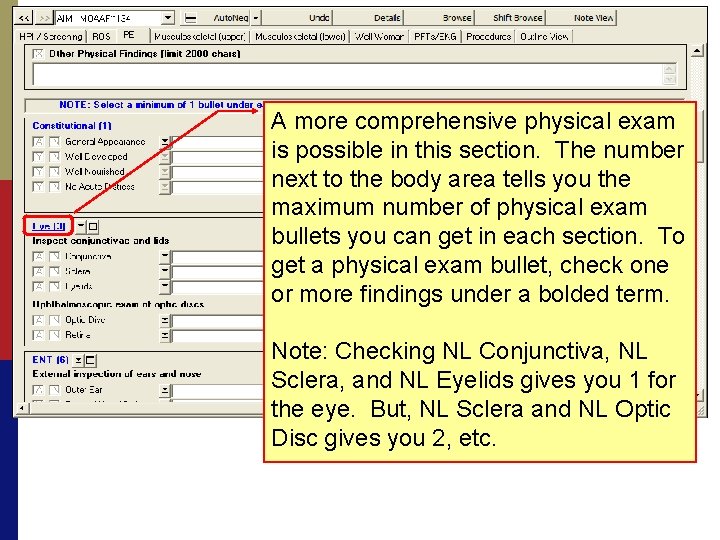
Task: Toggle the Other Physical Findings checkbox
Action: point(38,54)
